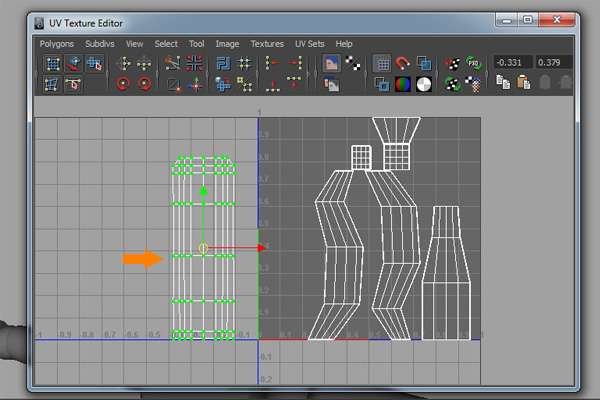600x400 pixels.
Task: Open the Help menu
Action: (x=344, y=44)
